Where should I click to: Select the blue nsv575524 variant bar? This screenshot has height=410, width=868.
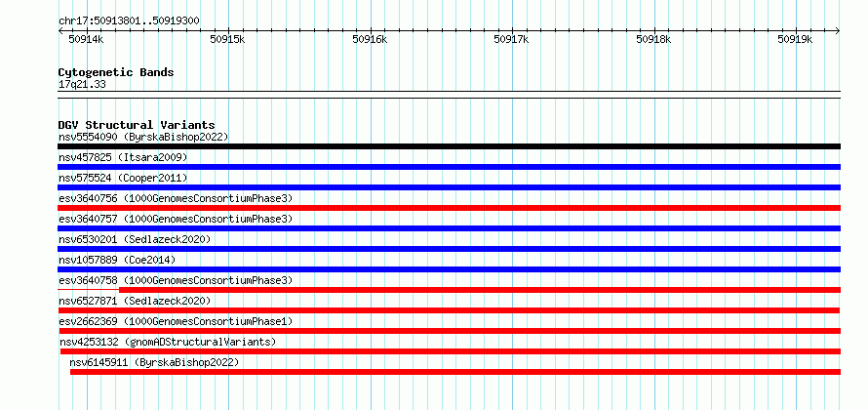coord(449,187)
